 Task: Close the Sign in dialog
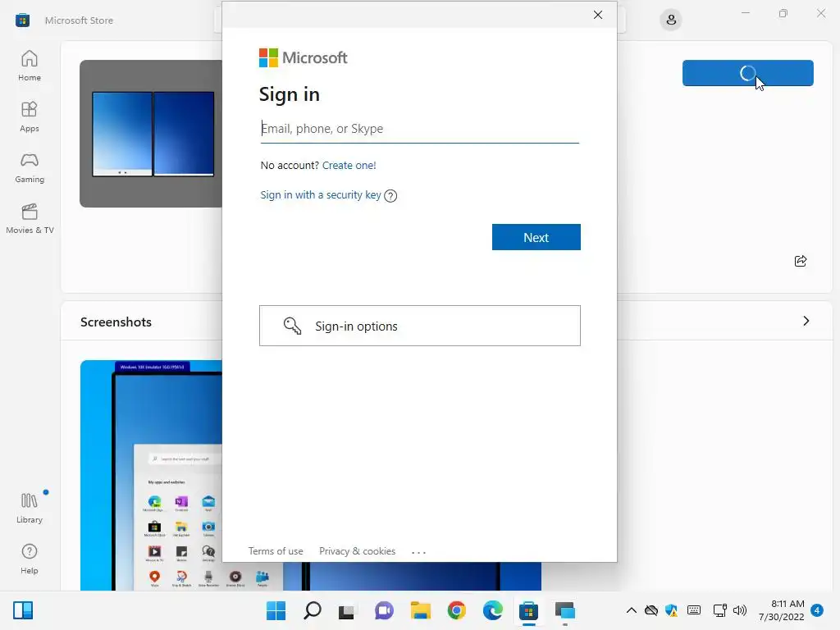[x=598, y=15]
